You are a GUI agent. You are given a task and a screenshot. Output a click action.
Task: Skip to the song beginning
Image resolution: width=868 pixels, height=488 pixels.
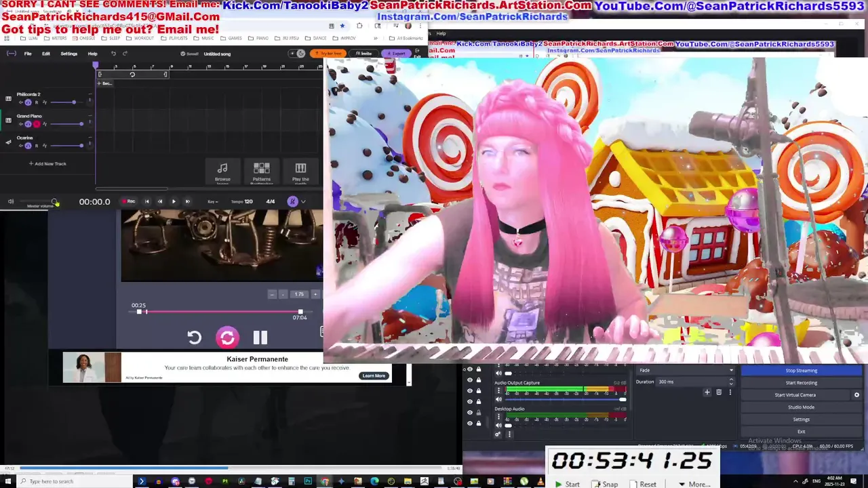(x=146, y=201)
